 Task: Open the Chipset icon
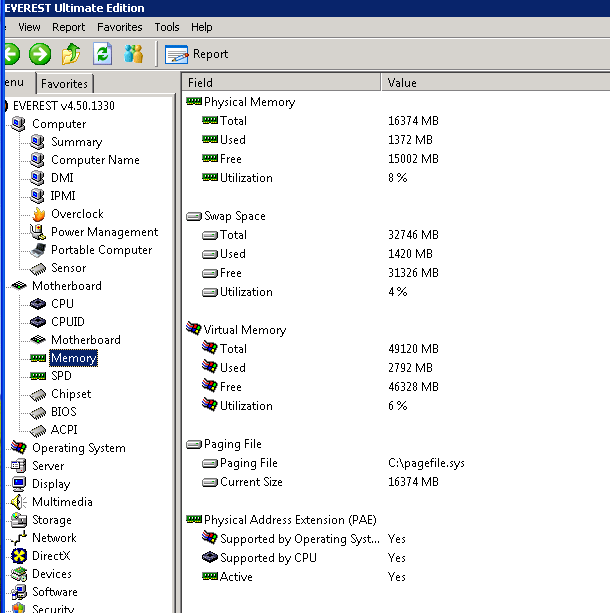[x=38, y=395]
